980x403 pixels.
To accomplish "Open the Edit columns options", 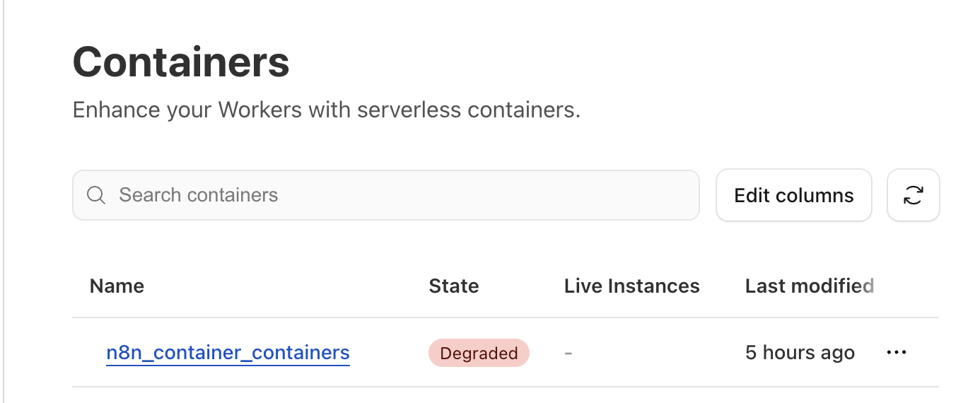I will pos(793,195).
